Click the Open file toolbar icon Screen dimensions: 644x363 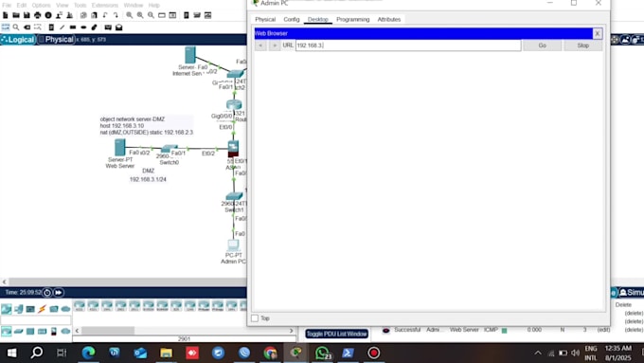coord(16,15)
